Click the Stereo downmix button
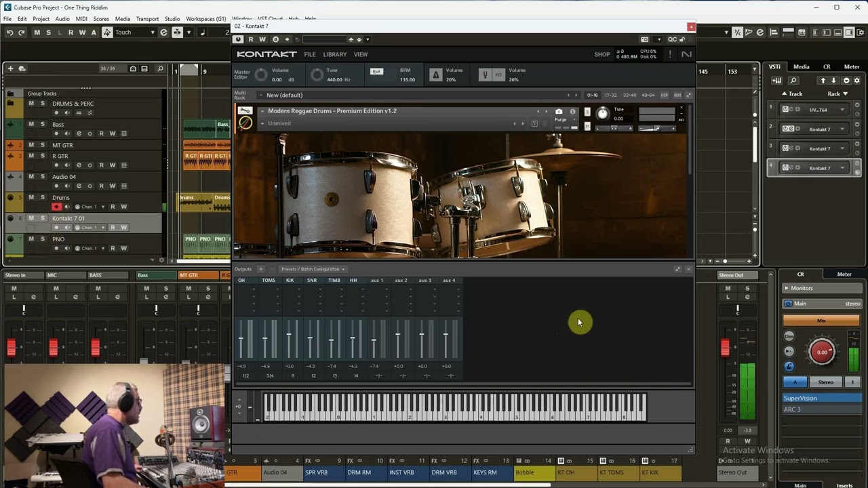 pos(825,382)
